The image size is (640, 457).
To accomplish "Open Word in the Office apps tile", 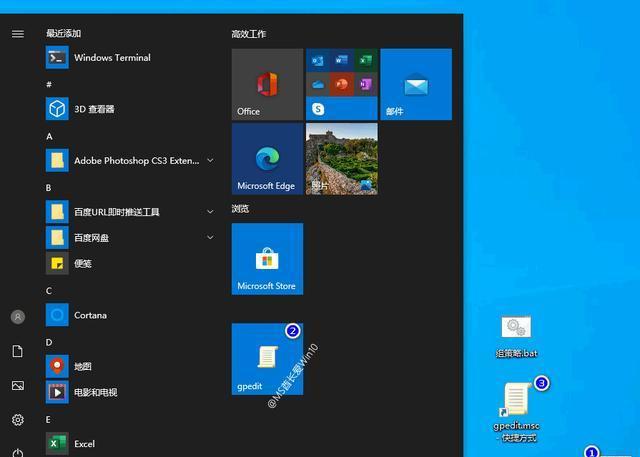I will (x=342, y=61).
